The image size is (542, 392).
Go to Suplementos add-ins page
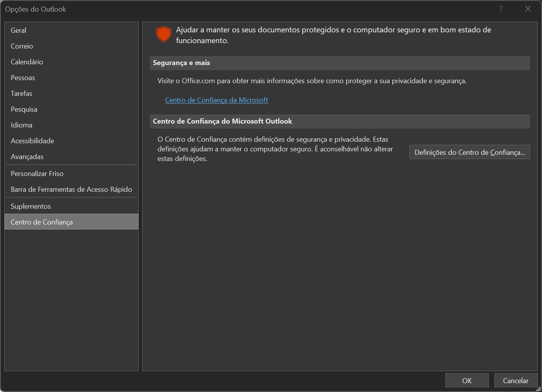[31, 206]
